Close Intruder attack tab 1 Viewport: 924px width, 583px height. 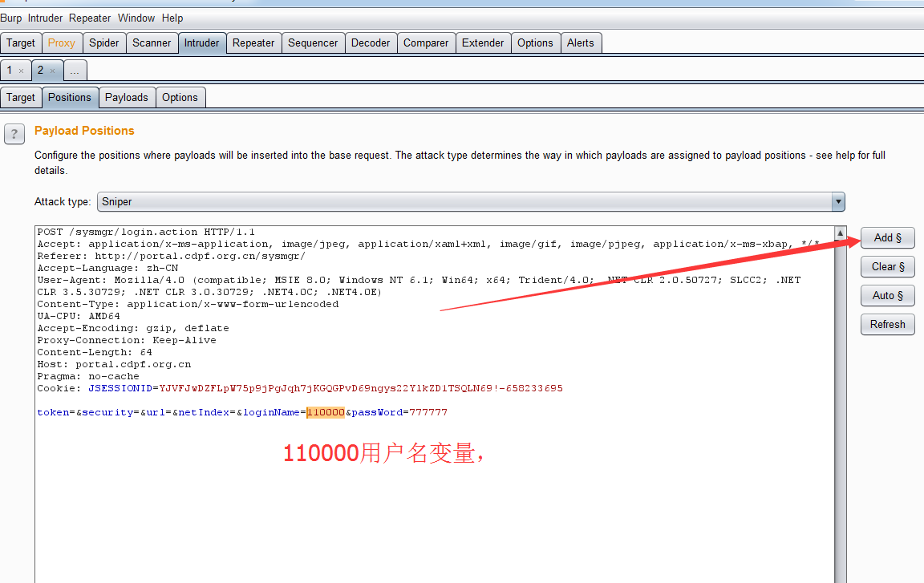click(x=21, y=71)
